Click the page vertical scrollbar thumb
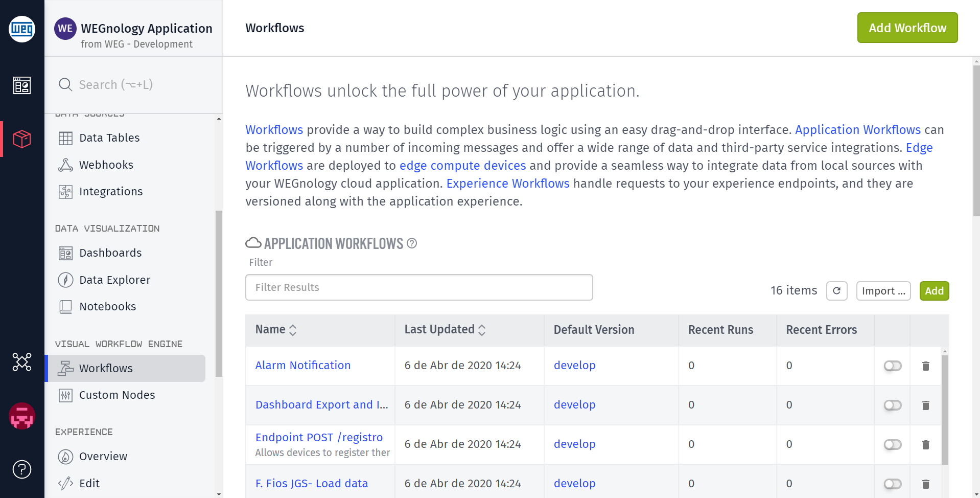 976,141
